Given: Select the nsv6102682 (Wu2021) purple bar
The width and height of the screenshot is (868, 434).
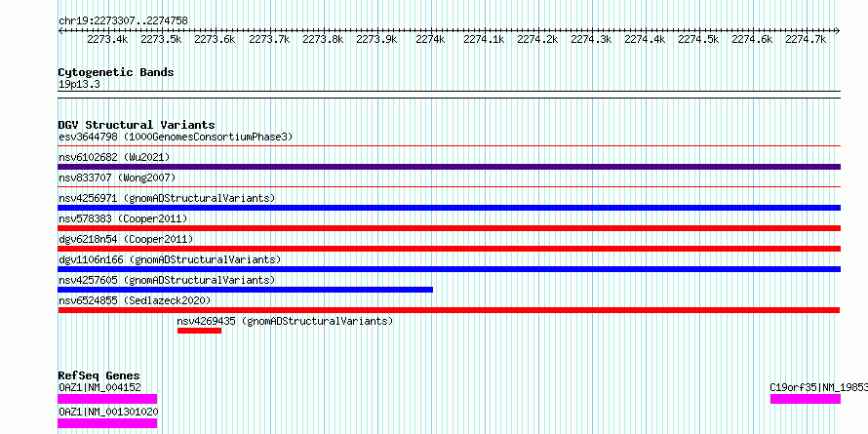Looking at the screenshot, I should 450,167.
